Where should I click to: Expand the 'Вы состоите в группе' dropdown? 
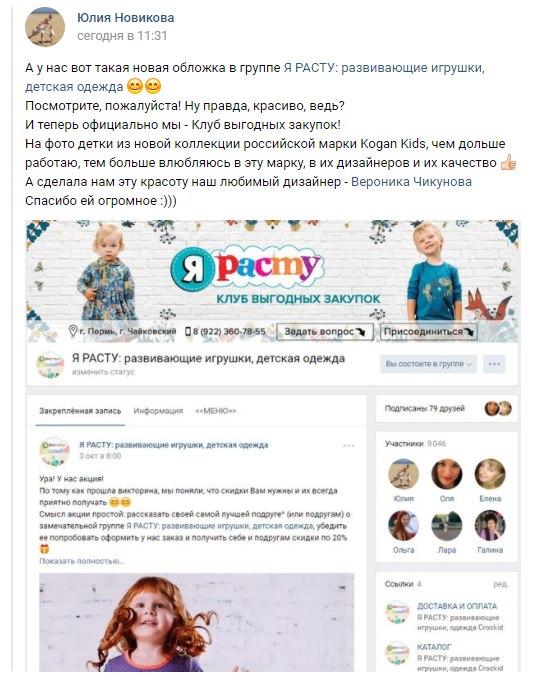coord(428,364)
